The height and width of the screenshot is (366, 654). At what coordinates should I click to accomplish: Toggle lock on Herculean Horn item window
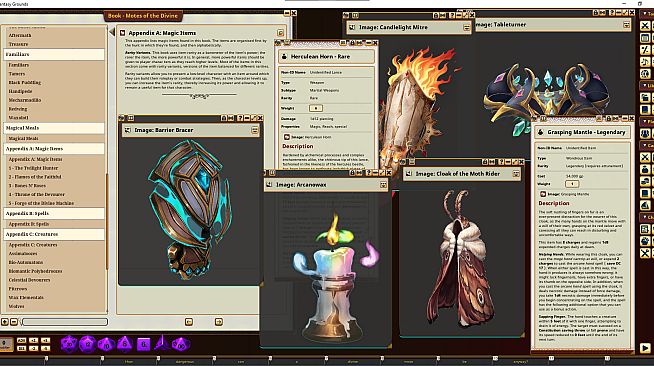coord(352,43)
